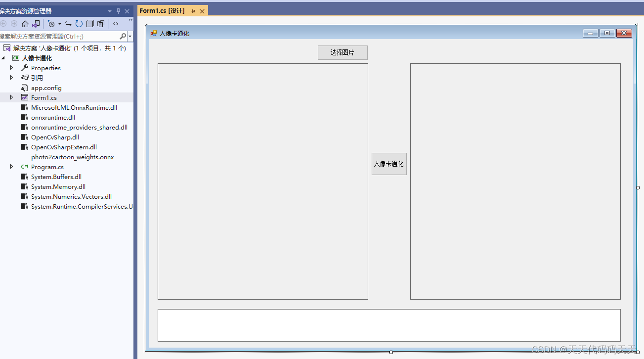Select System.Memory.dll file
This screenshot has width=644, height=359.
[x=58, y=186]
